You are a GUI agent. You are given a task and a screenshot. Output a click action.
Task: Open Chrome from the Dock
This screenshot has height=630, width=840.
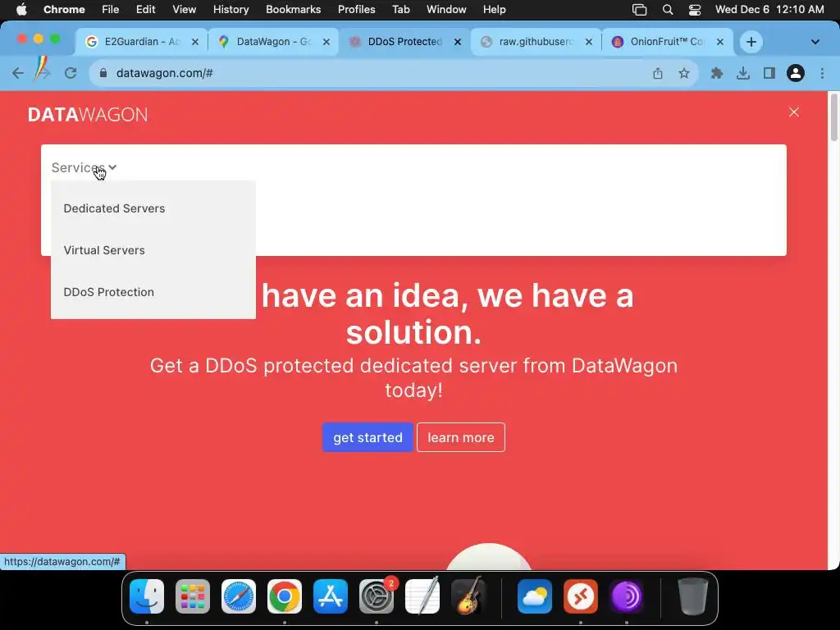(285, 596)
